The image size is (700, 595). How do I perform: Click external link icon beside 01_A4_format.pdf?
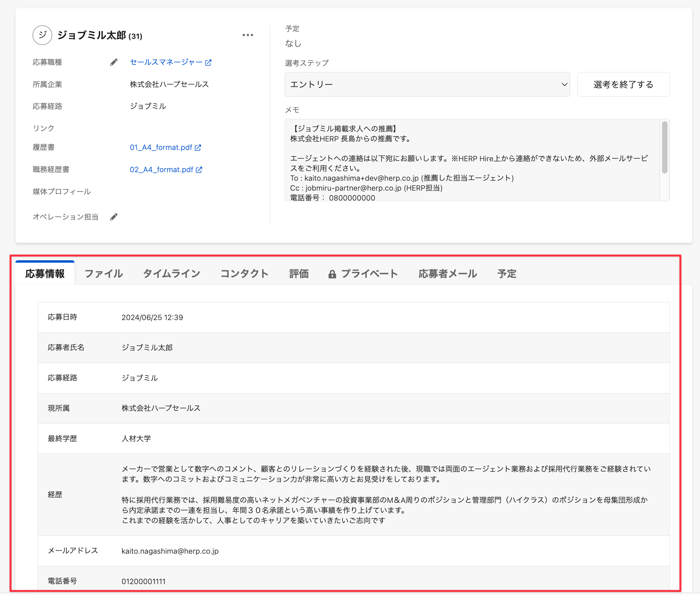click(x=198, y=148)
